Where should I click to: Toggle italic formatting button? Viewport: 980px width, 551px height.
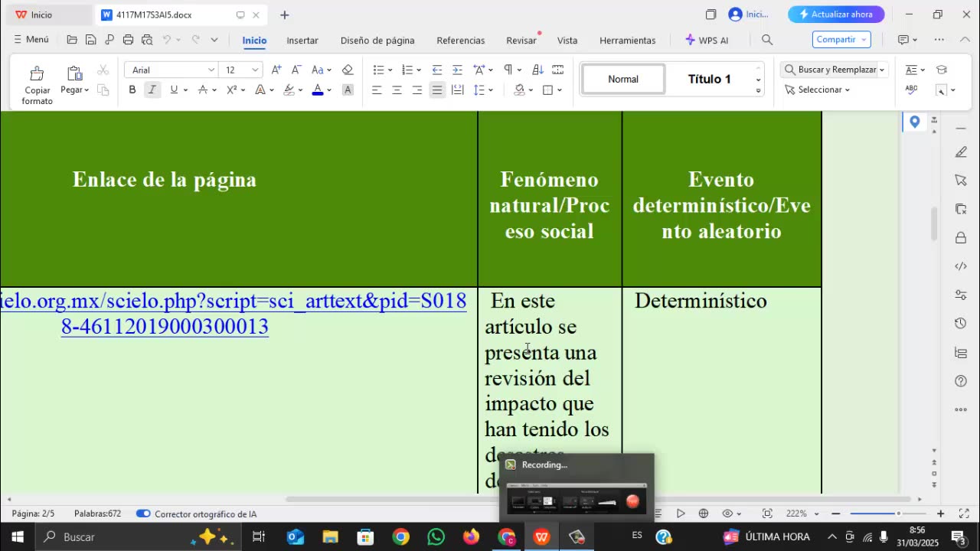pyautogui.click(x=152, y=90)
